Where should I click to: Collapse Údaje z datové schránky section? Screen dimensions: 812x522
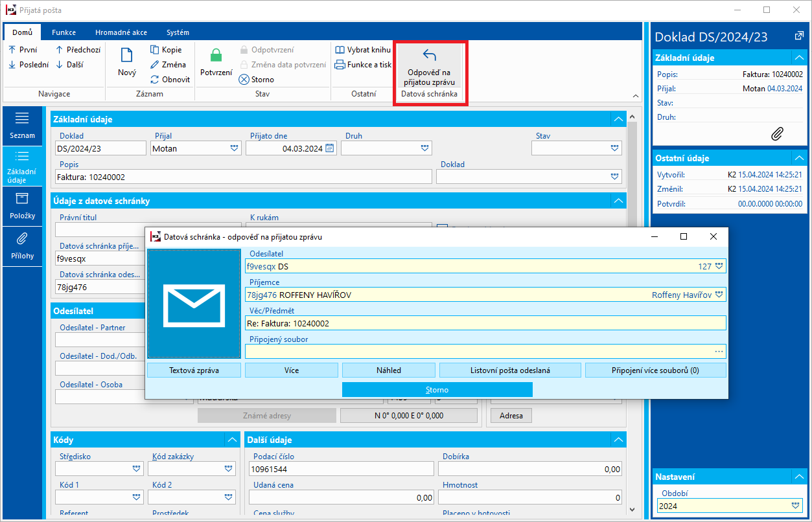click(618, 201)
